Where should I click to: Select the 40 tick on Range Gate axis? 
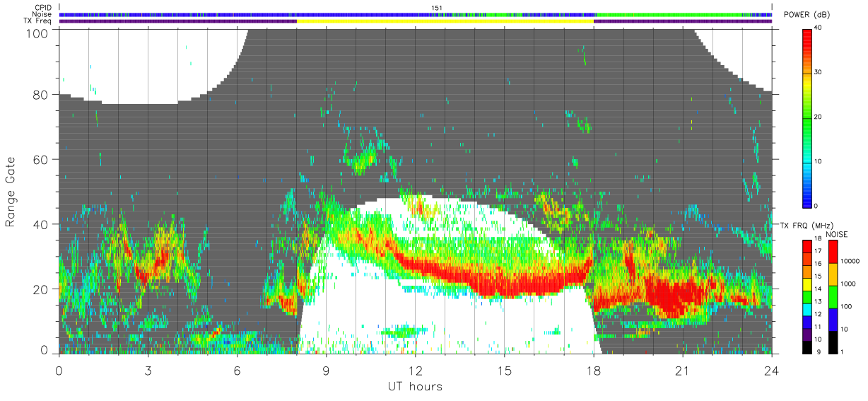41,225
